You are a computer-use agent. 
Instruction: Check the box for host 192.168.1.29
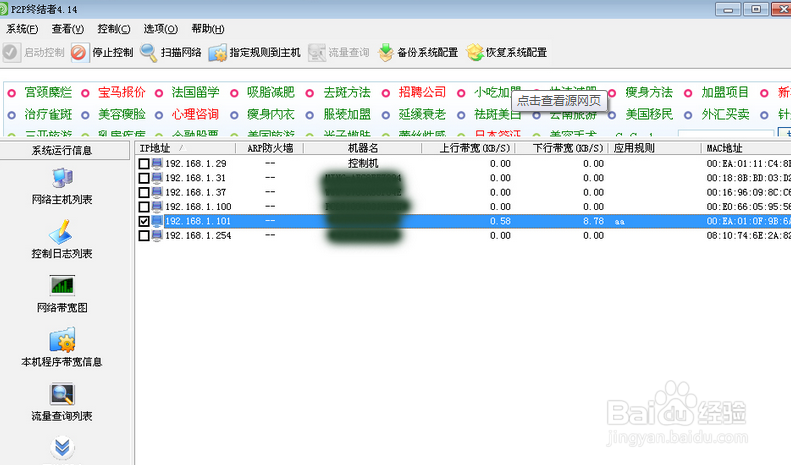pos(144,164)
